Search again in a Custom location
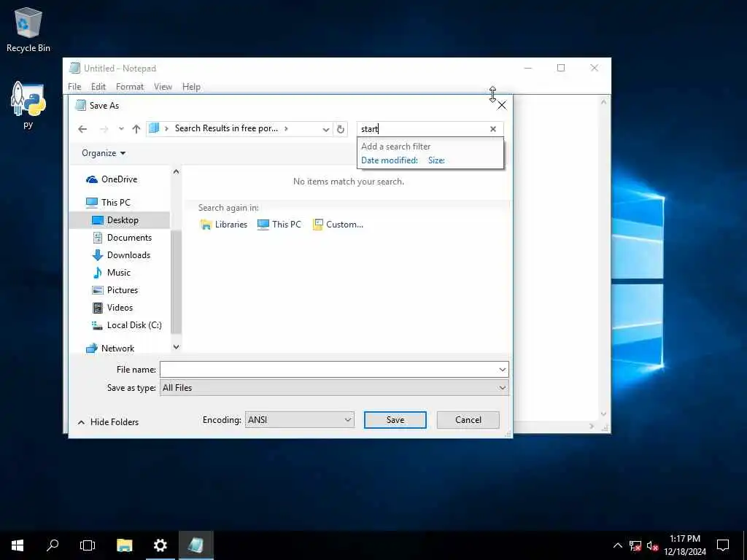The width and height of the screenshot is (747, 560). click(338, 225)
